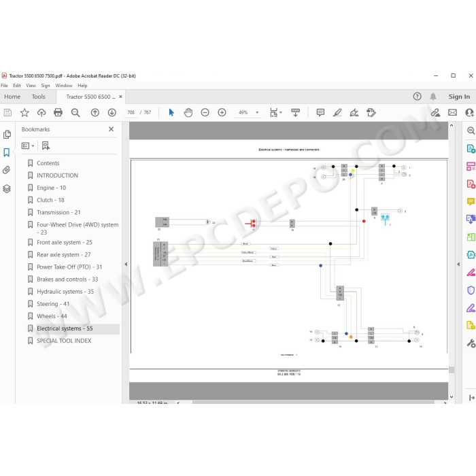Print the document
Image resolution: width=476 pixels, height=476 pixels.
[x=58, y=113]
